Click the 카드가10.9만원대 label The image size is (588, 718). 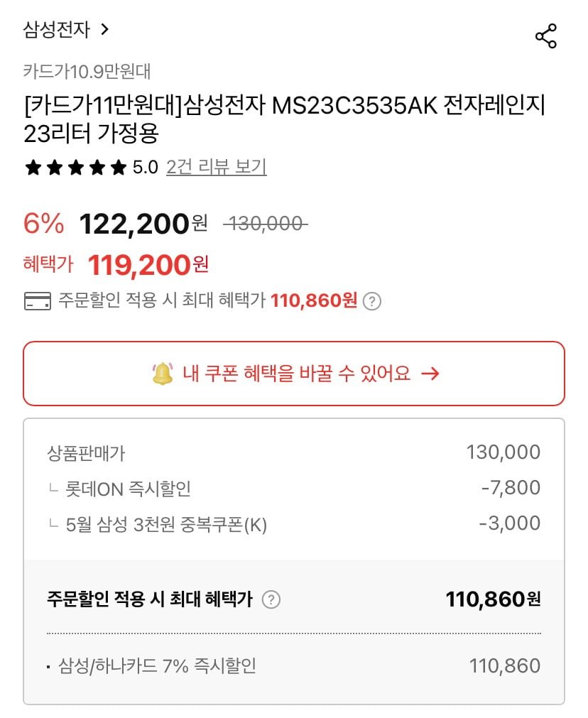pos(87,71)
